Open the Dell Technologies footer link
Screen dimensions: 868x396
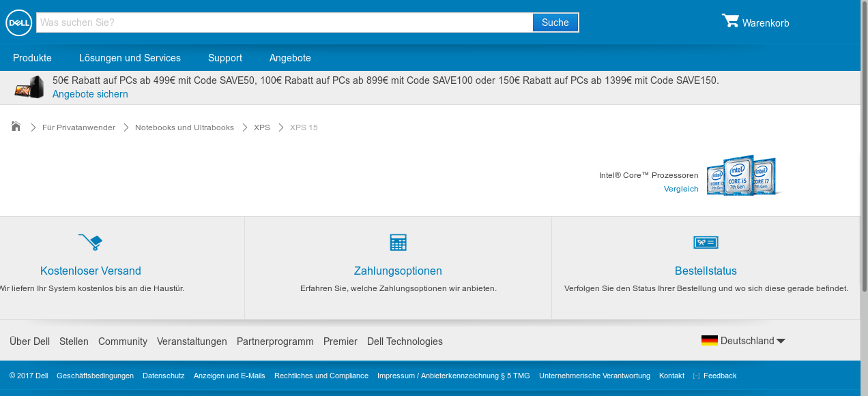tap(405, 341)
